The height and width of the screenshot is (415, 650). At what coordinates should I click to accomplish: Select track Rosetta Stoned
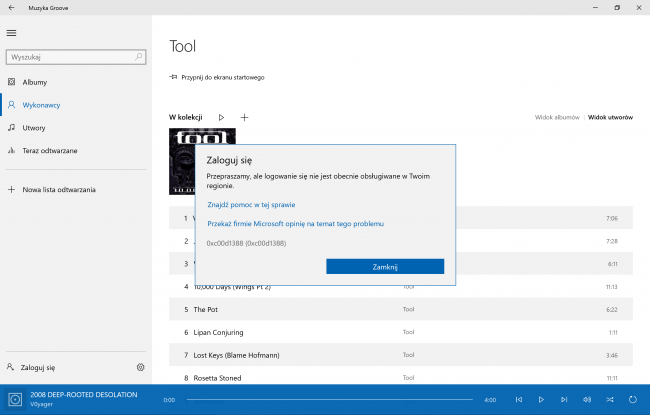click(x=401, y=377)
